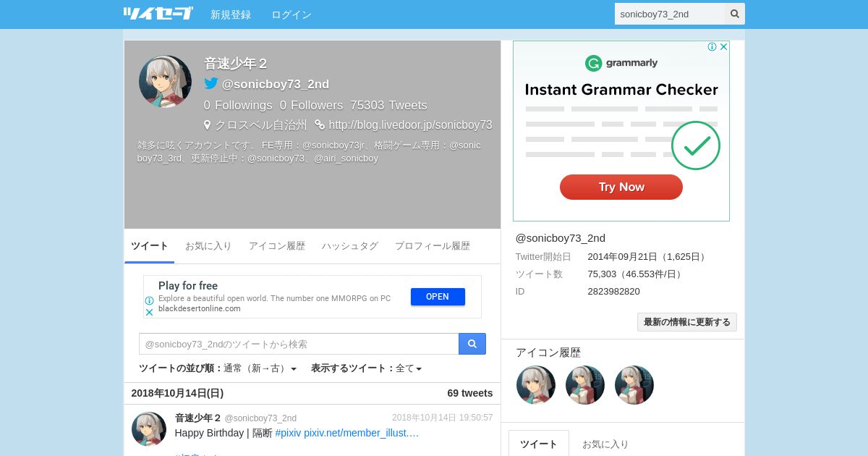This screenshot has height=456, width=868.
Task: Close the Play for free ad banner
Action: (149, 312)
